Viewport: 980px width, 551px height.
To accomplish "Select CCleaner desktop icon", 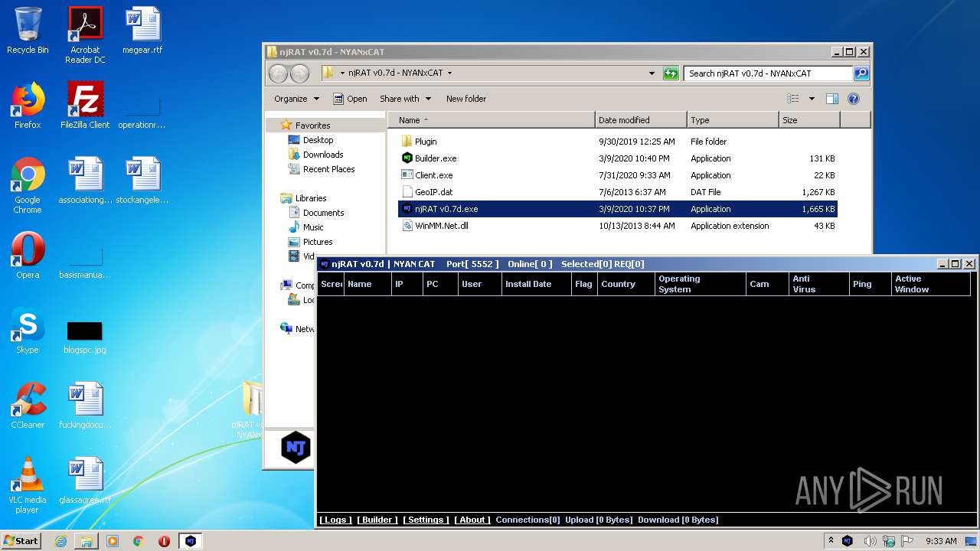I will [28, 405].
